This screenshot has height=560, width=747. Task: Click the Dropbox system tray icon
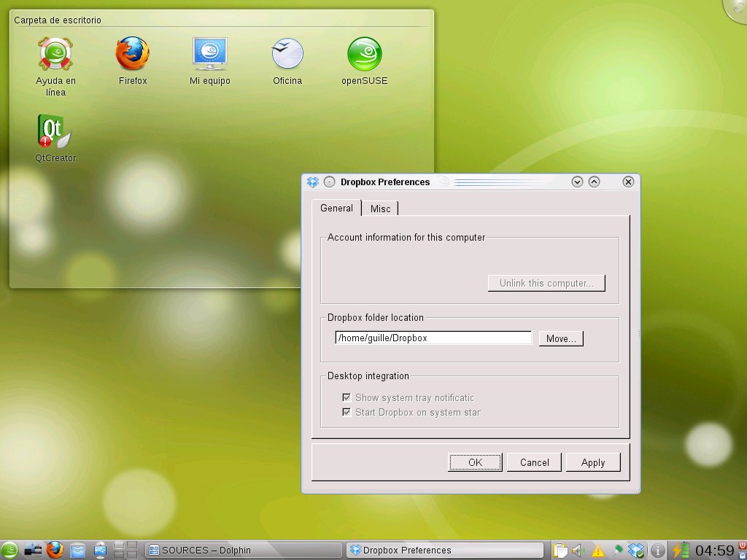(x=636, y=551)
